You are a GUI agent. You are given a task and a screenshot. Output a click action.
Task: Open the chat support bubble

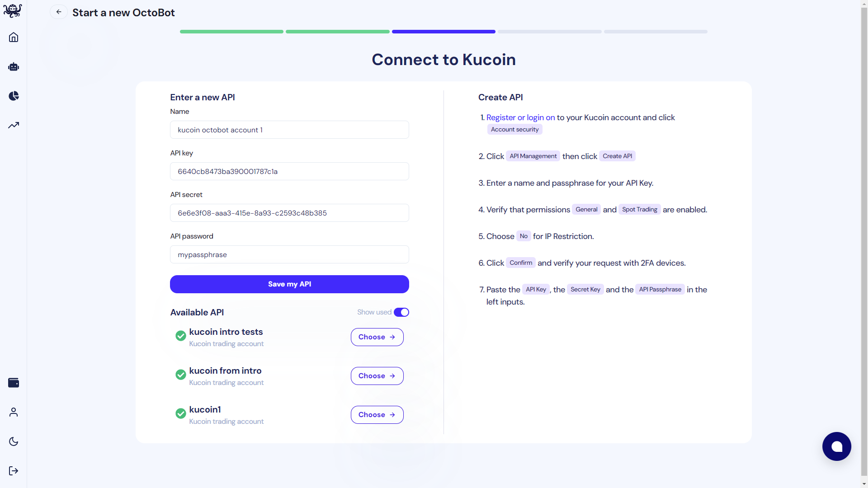[x=836, y=446]
